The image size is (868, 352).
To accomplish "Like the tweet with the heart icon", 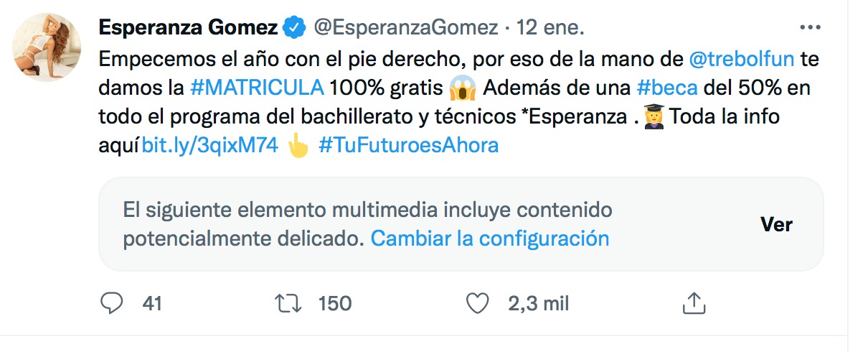I will click(x=477, y=303).
